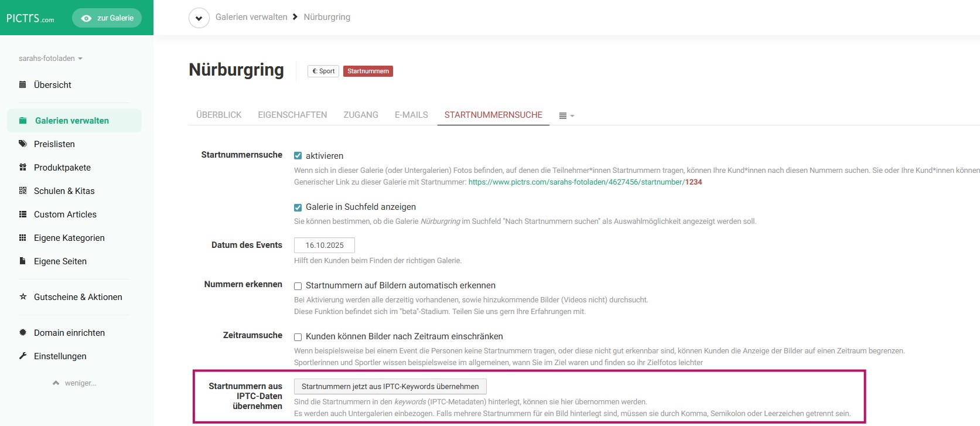Enable Startnummern auf Bildern automatisch erkennen

[298, 286]
